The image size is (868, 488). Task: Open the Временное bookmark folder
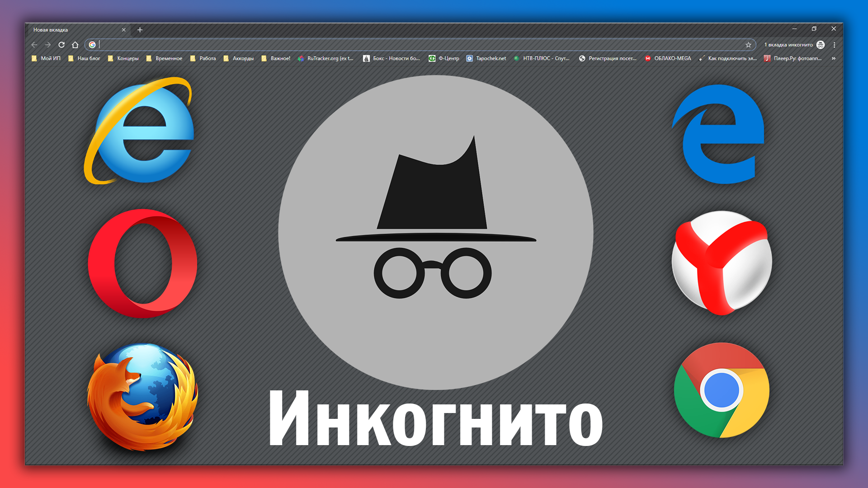tap(164, 58)
